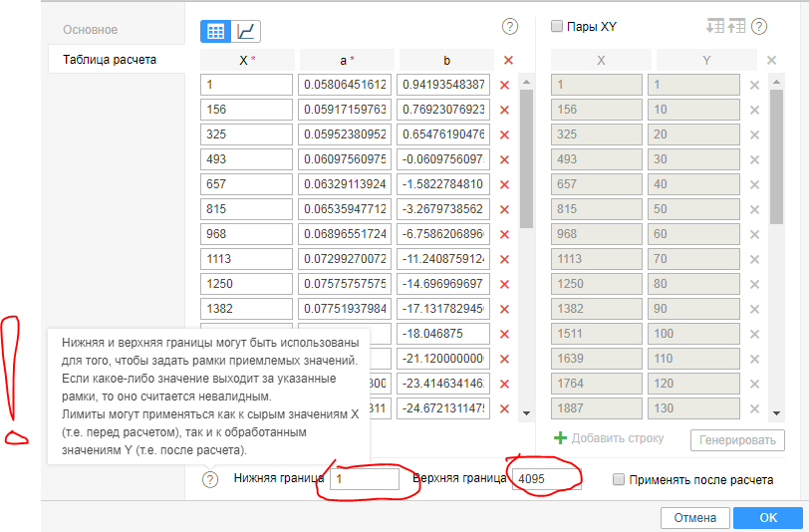Open the Основное tab
Screen dimensions: 809x532
pos(90,30)
